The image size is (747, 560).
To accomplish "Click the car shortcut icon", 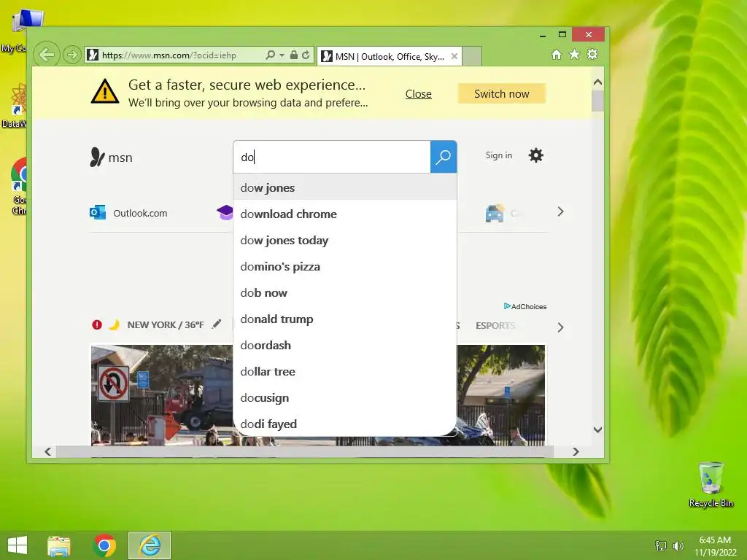I will (495, 213).
